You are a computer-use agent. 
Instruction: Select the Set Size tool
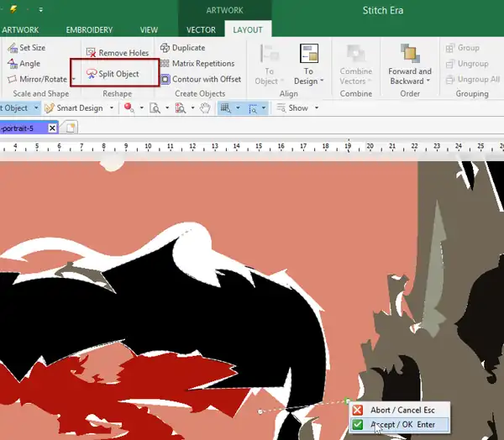(x=27, y=48)
